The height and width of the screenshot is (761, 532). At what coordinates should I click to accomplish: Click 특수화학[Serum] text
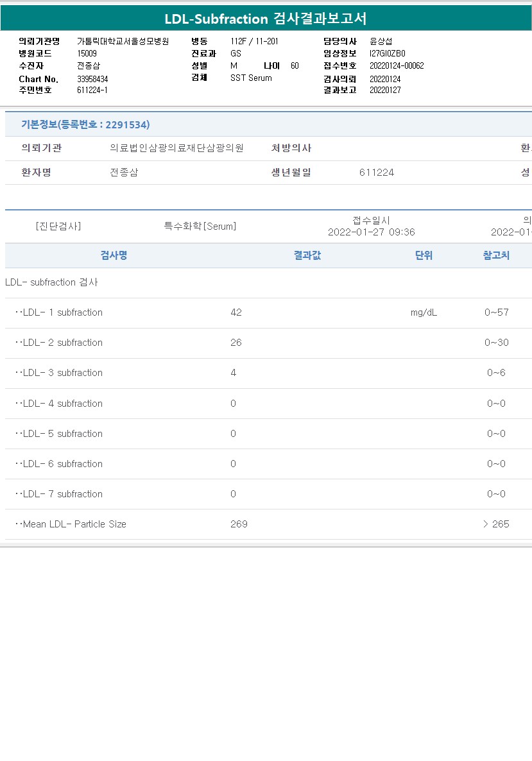pos(200,226)
